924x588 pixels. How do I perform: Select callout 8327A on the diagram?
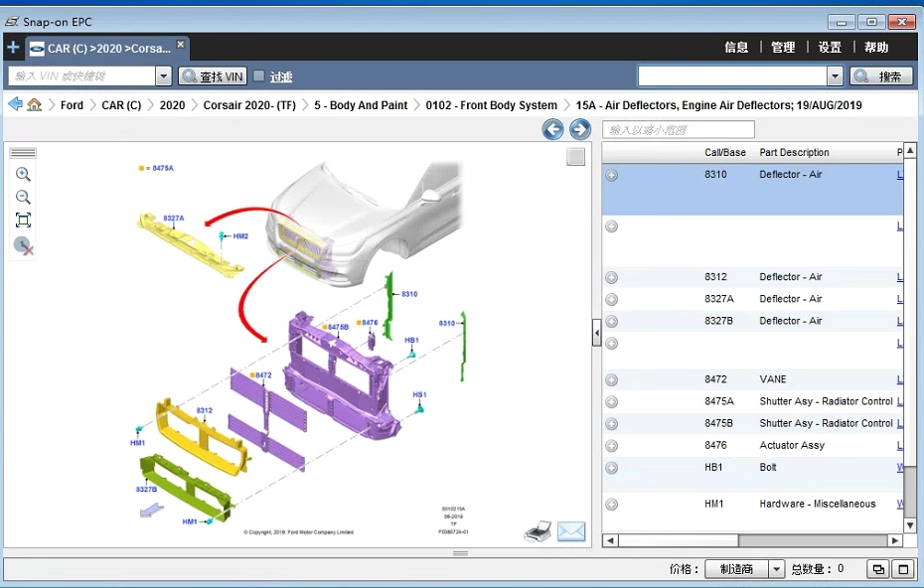[174, 218]
